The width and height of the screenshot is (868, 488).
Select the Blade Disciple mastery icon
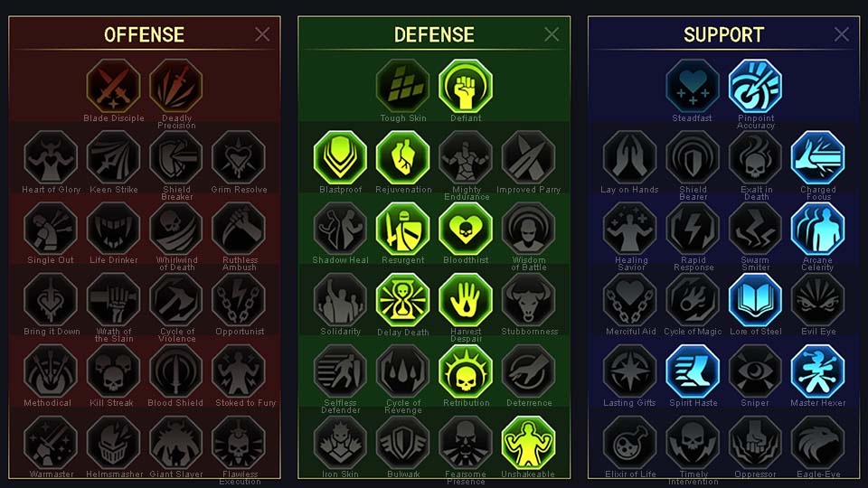coord(114,87)
